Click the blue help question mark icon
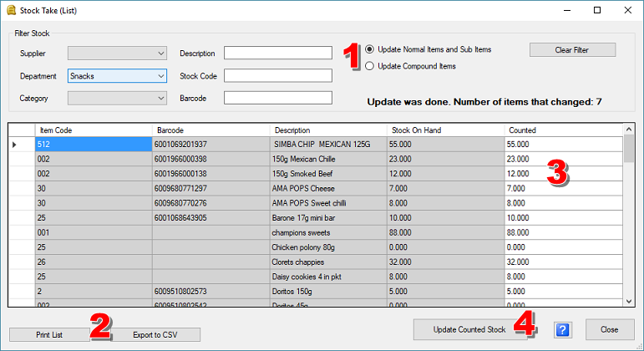The width and height of the screenshot is (644, 351). [562, 330]
